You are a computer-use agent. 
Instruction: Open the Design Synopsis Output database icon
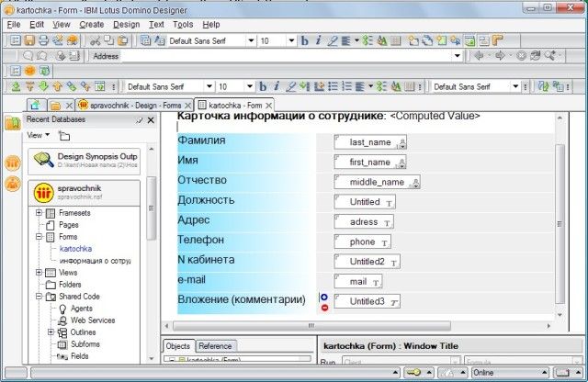point(44,159)
